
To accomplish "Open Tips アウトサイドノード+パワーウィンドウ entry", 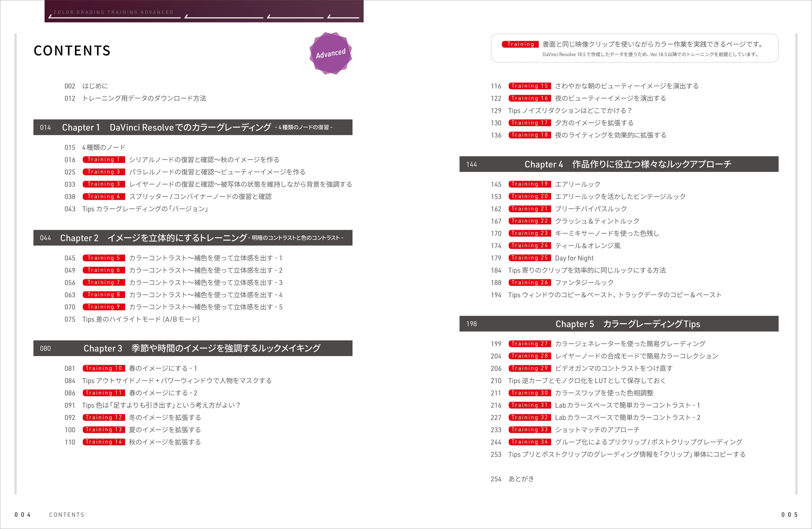I will pyautogui.click(x=168, y=380).
